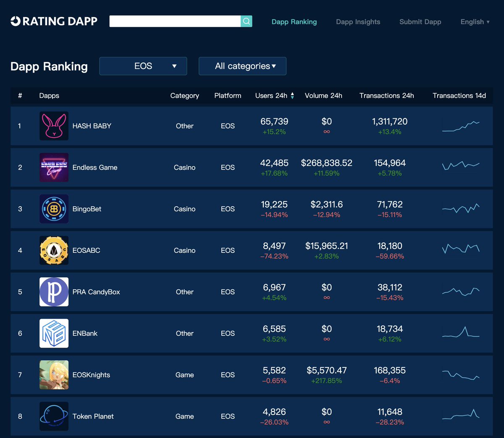Viewport: 504px width, 438px height.
Task: Open the Dapp Ranking tab
Action: [294, 22]
